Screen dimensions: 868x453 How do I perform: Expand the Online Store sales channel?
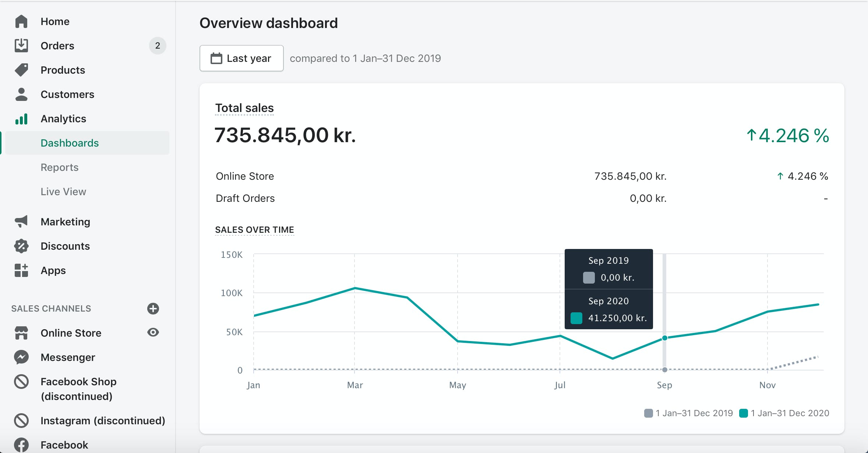point(71,333)
